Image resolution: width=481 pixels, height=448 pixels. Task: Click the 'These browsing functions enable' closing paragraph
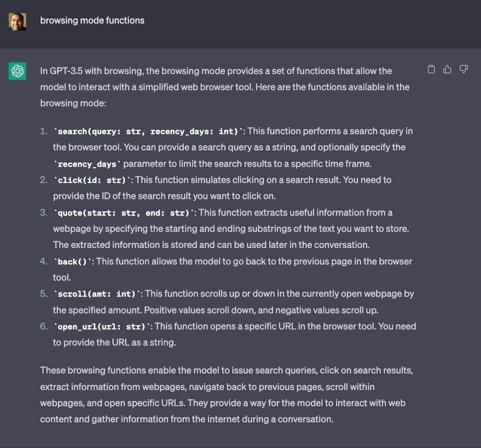(227, 394)
